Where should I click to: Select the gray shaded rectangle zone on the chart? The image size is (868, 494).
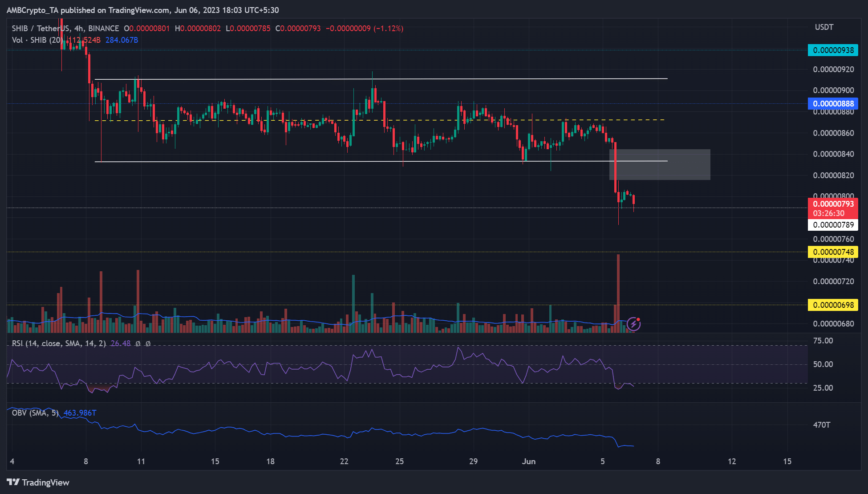(660, 164)
